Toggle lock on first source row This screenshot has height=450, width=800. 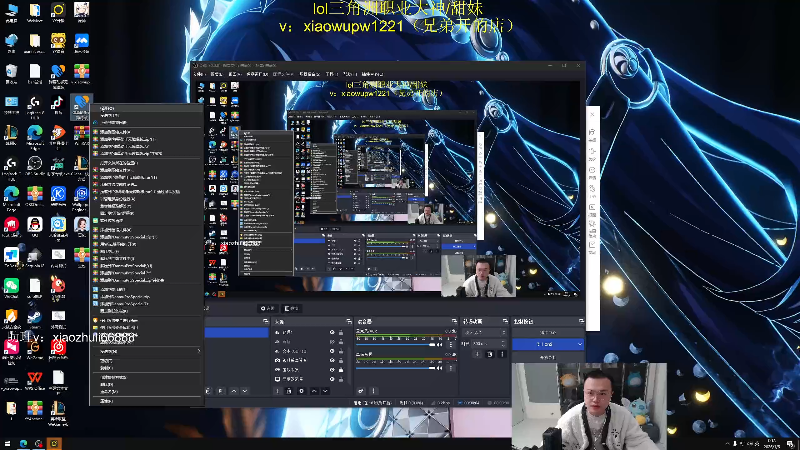pyautogui.click(x=341, y=333)
